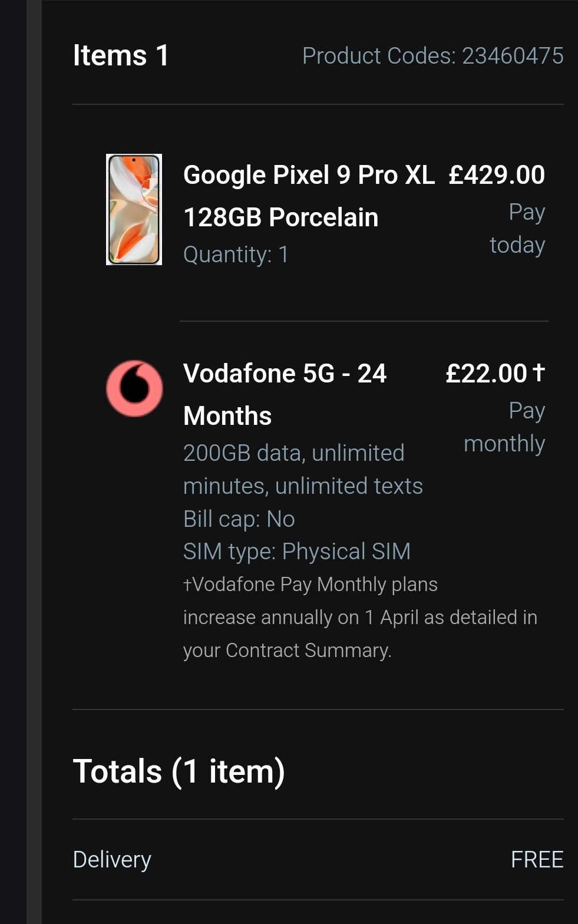This screenshot has height=924, width=578.
Task: Click the 128GB Porcelain variant text
Action: tap(280, 217)
